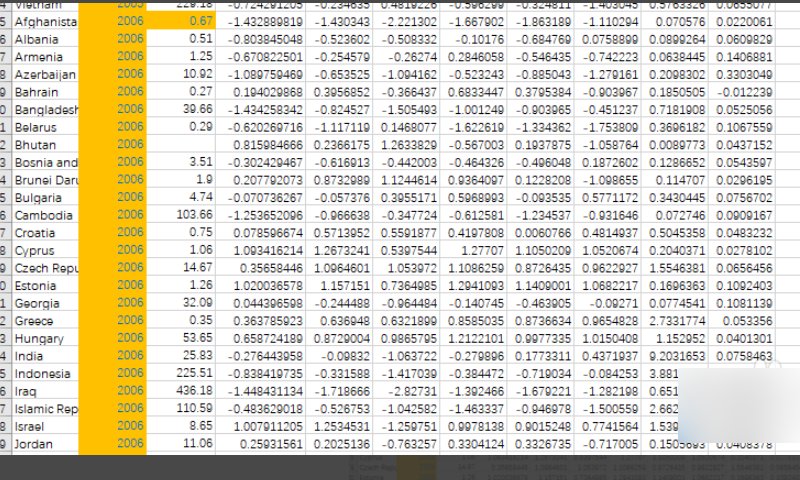
Task: Select the empty value cell in Bhutan row
Action: [181, 144]
